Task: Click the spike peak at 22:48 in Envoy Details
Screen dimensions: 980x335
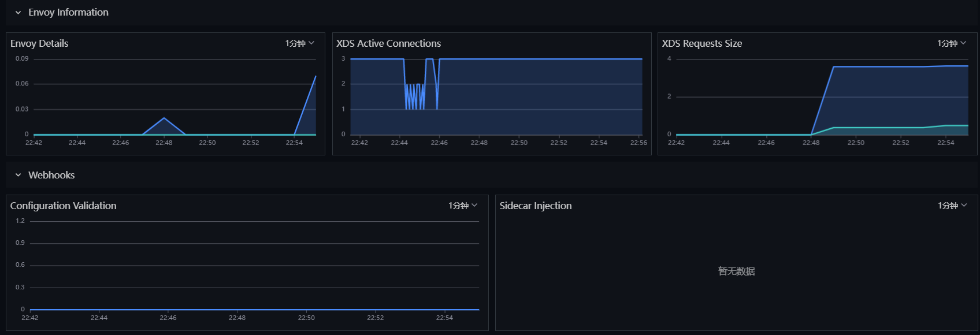Action: 164,118
